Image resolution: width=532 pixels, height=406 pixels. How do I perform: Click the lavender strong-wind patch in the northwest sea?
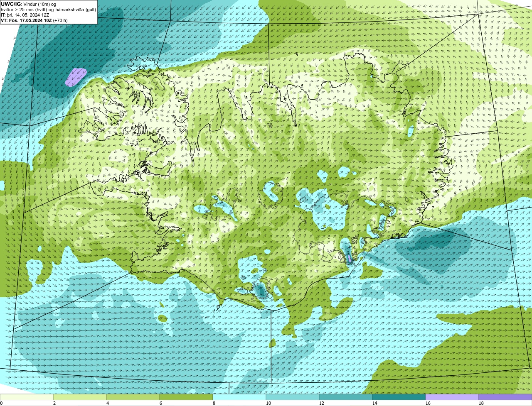click(x=76, y=77)
